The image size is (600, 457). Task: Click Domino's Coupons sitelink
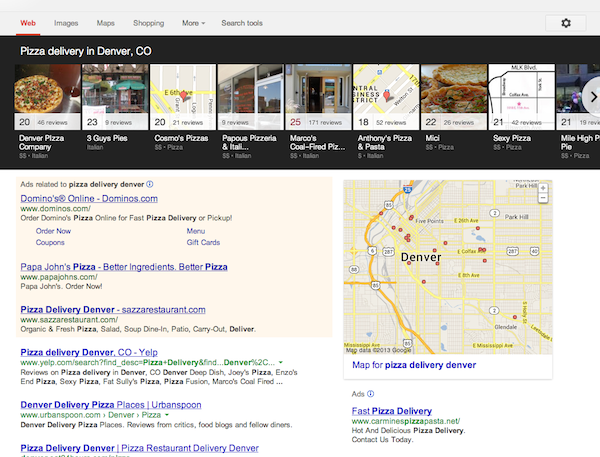tap(50, 242)
